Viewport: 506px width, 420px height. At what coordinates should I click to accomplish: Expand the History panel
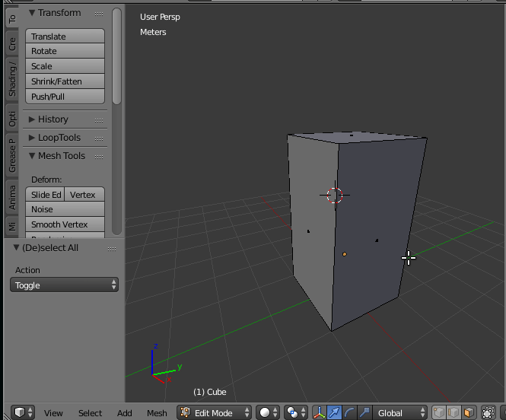pos(32,119)
